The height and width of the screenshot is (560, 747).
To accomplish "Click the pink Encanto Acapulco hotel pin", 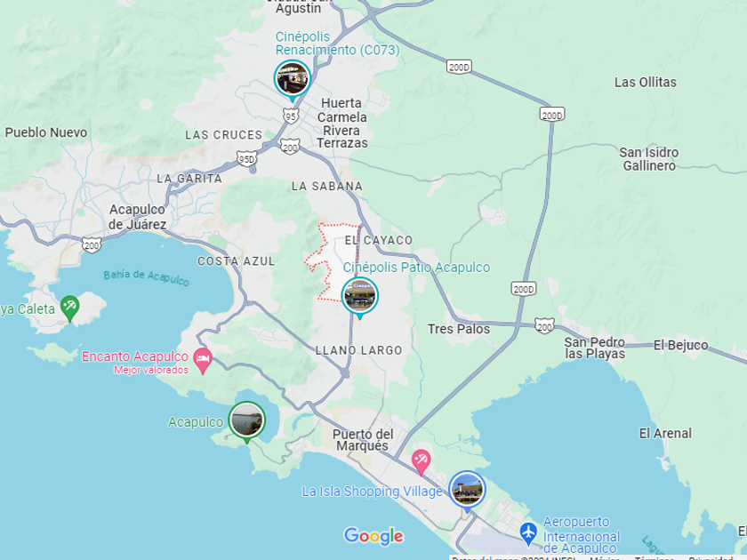I will coord(203,361).
